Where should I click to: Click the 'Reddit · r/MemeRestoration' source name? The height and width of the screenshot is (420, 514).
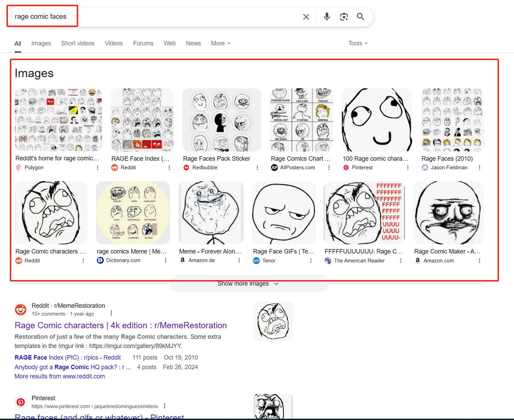tap(68, 306)
